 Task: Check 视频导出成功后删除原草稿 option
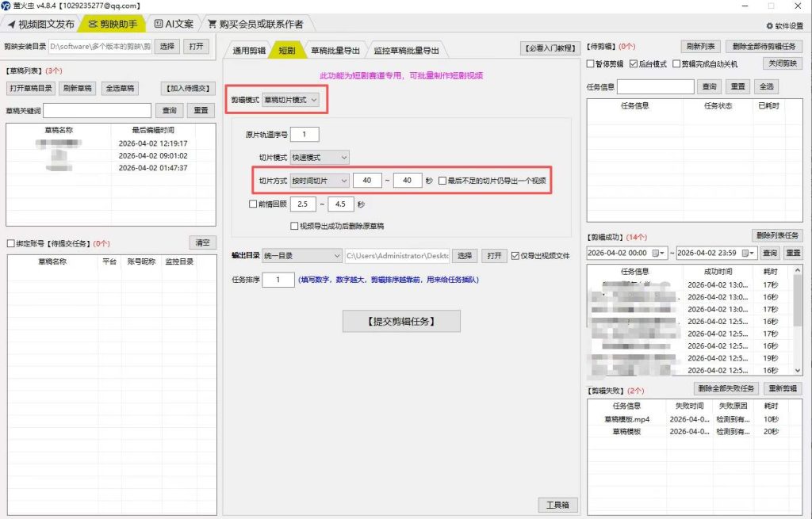click(x=294, y=226)
